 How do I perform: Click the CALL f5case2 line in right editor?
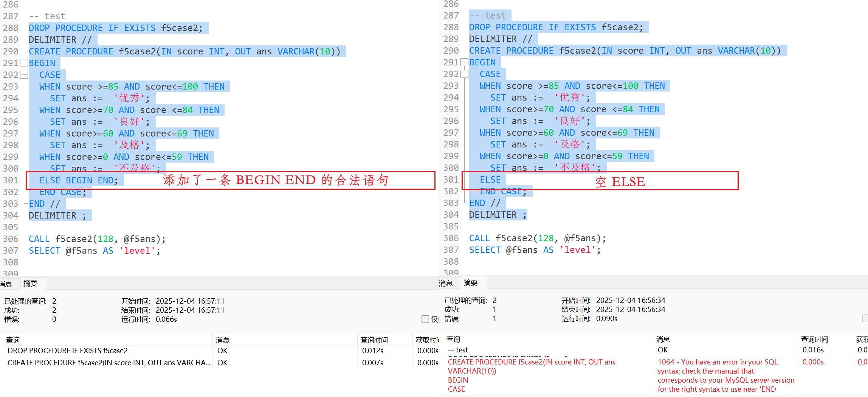tap(537, 238)
